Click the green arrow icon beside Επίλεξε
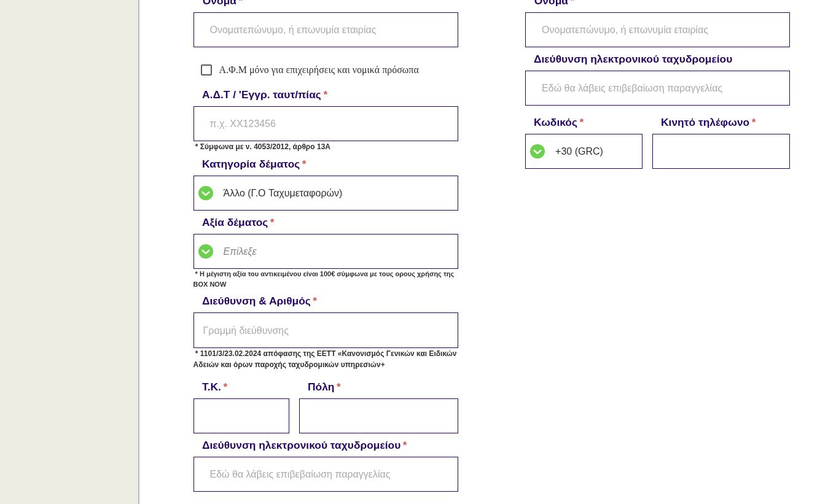 pyautogui.click(x=206, y=252)
